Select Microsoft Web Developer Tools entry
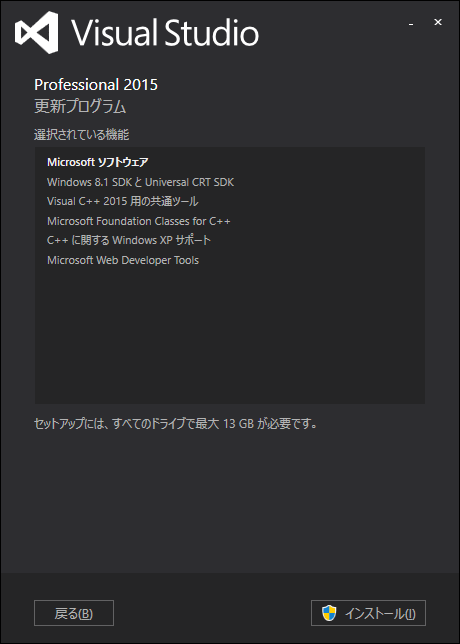 (x=123, y=260)
